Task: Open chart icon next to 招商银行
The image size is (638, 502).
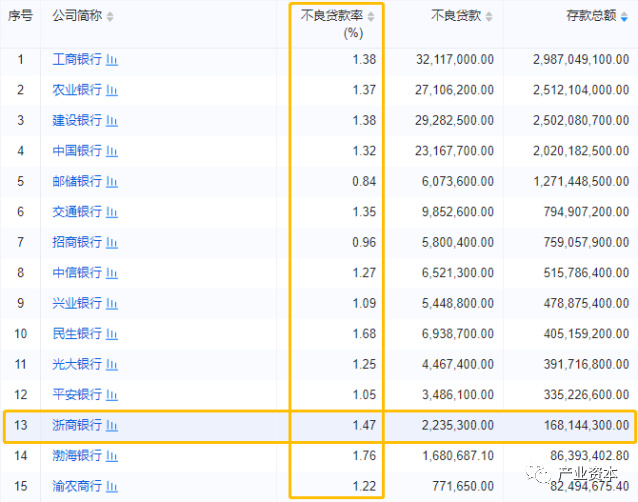Action: [x=112, y=243]
